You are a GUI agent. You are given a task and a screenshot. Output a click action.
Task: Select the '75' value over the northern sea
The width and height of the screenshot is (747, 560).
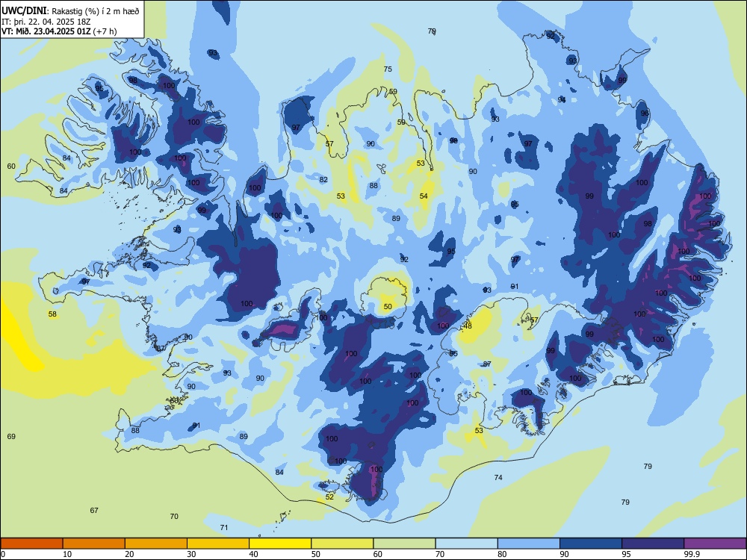tap(388, 69)
